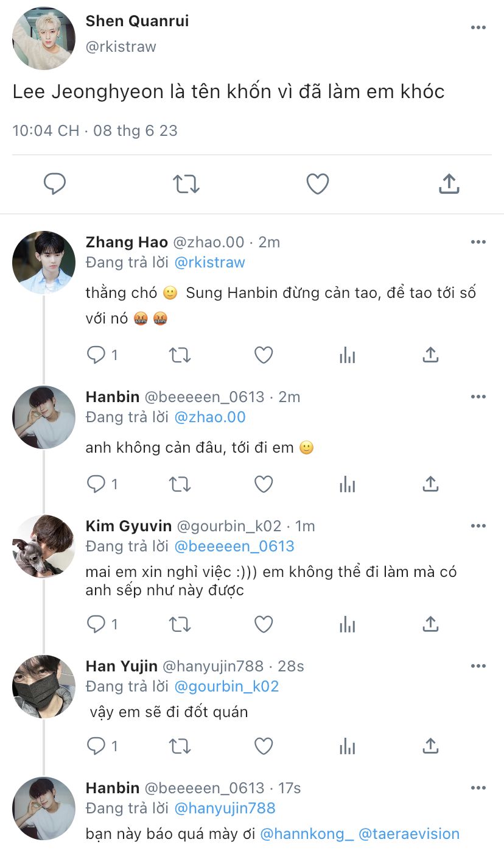
Task: Open the @taeraevision mention link
Action: [x=409, y=833]
